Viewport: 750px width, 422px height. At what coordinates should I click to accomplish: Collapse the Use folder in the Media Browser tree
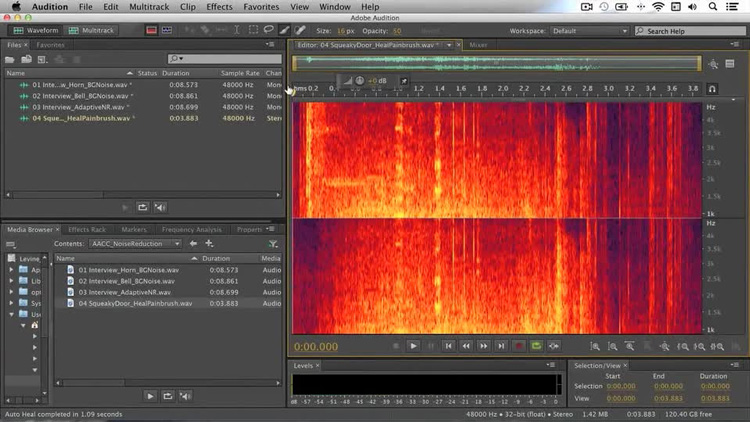(x=11, y=314)
